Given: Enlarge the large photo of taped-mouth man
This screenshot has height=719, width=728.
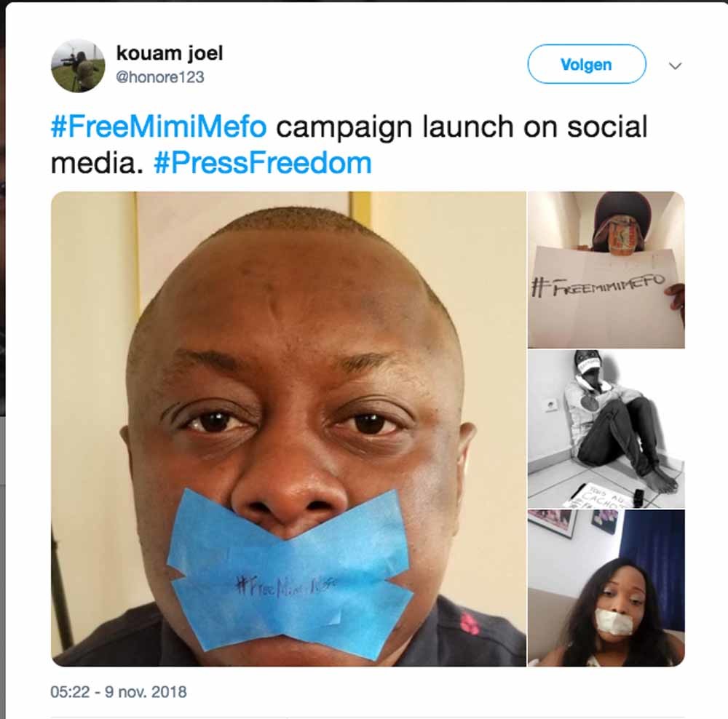Looking at the screenshot, I should coord(288,428).
